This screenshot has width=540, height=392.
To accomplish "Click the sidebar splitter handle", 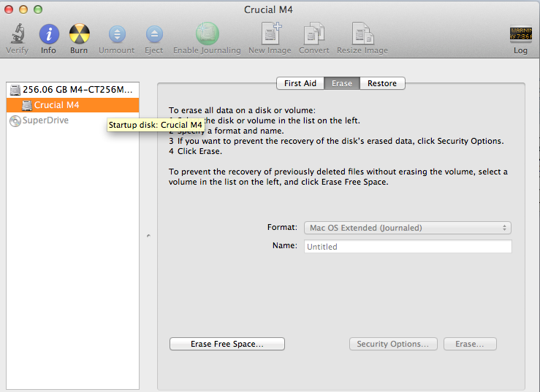I will pos(148,236).
